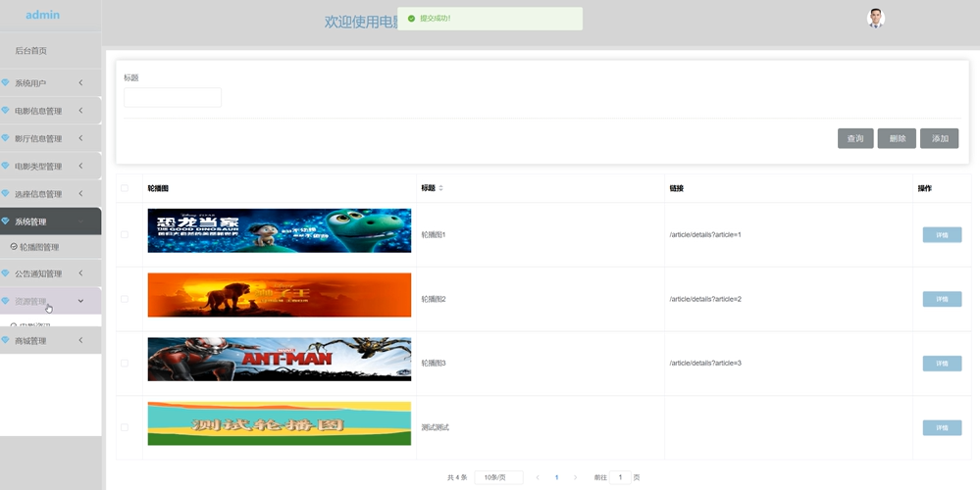Click the /article/details?article=2 link text

[705, 299]
